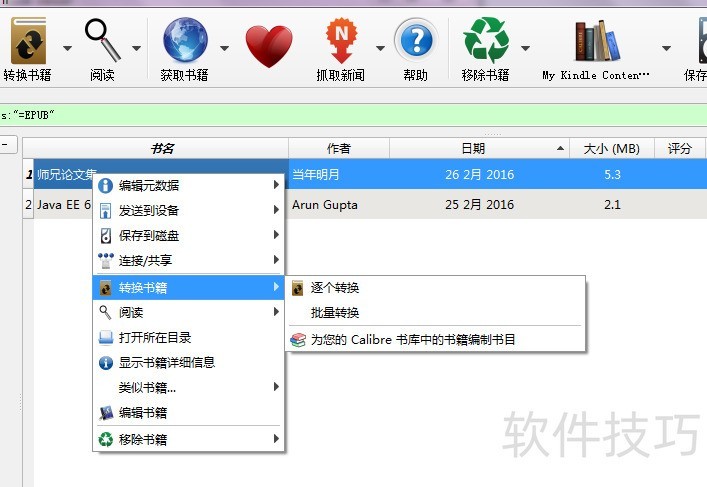Image resolution: width=707 pixels, height=487 pixels.
Task: Expand the 转换书籍 toolbar dropdown arrow
Action: (x=67, y=47)
